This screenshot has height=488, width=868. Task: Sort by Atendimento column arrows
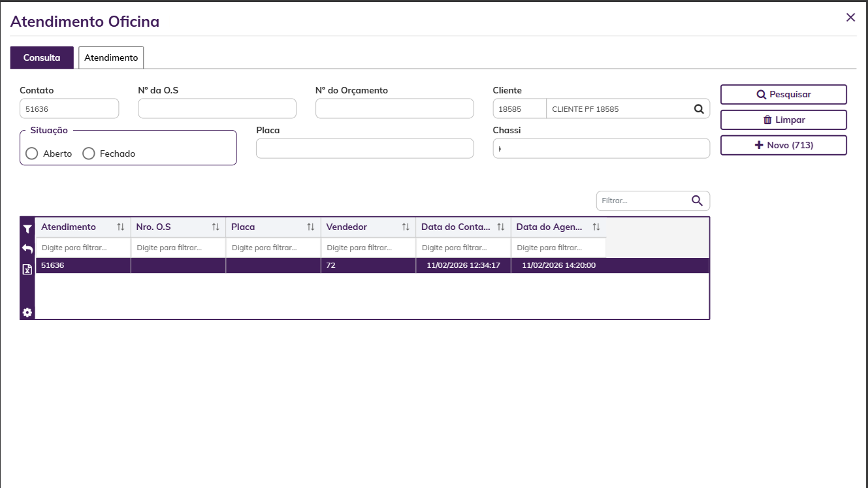(121, 227)
